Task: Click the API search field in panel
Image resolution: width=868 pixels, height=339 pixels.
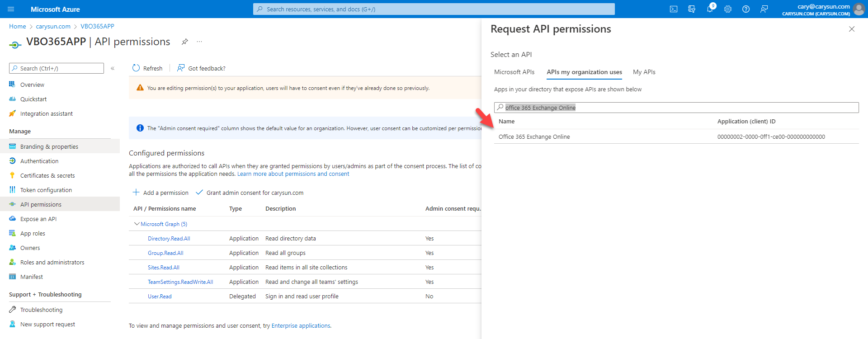Action: click(x=676, y=108)
